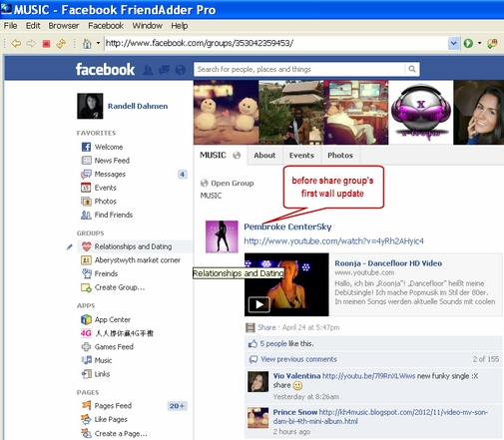
Task: Switch to the Events group tab
Action: pos(301,156)
